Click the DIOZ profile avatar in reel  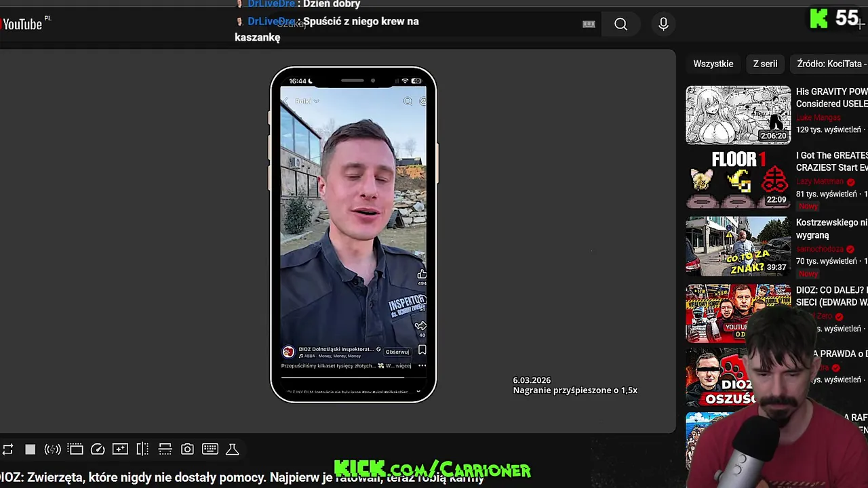288,352
